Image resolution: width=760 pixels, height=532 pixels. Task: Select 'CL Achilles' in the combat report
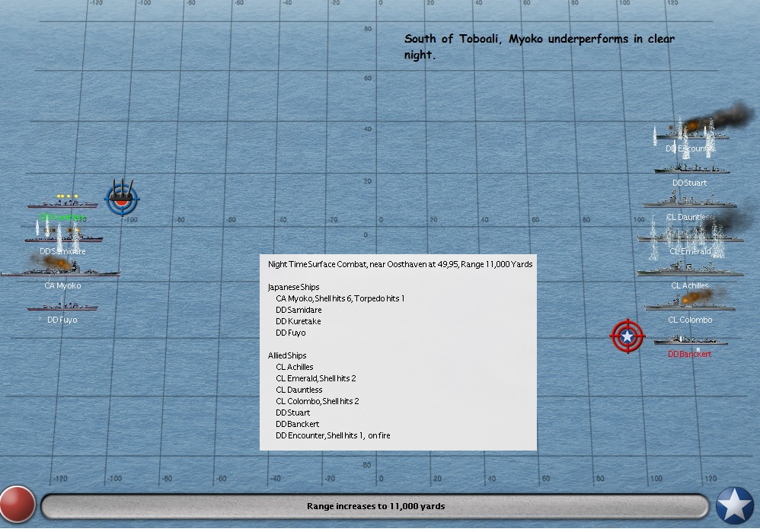[295, 367]
